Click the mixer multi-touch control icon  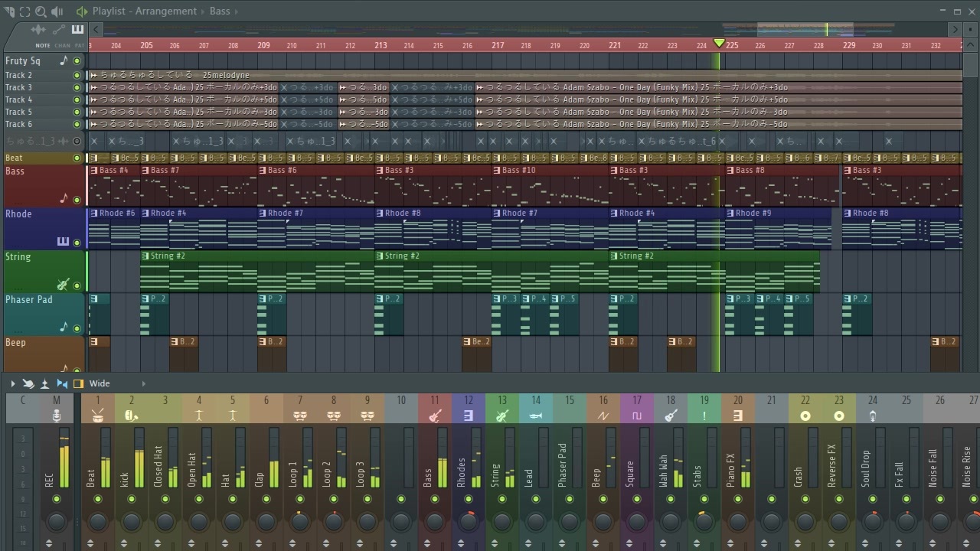[28, 383]
